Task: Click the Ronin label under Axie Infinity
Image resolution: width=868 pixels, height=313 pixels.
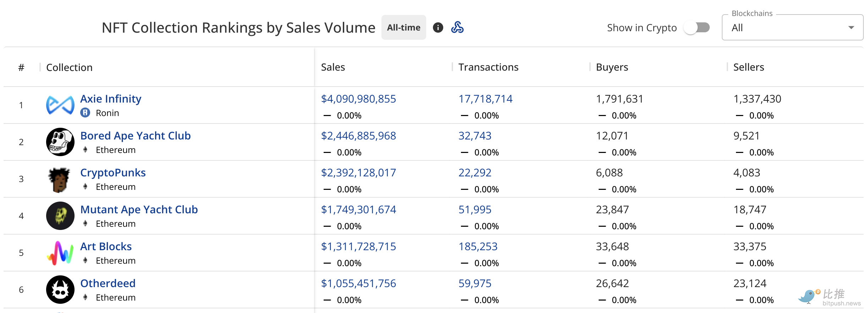Action: [x=108, y=113]
